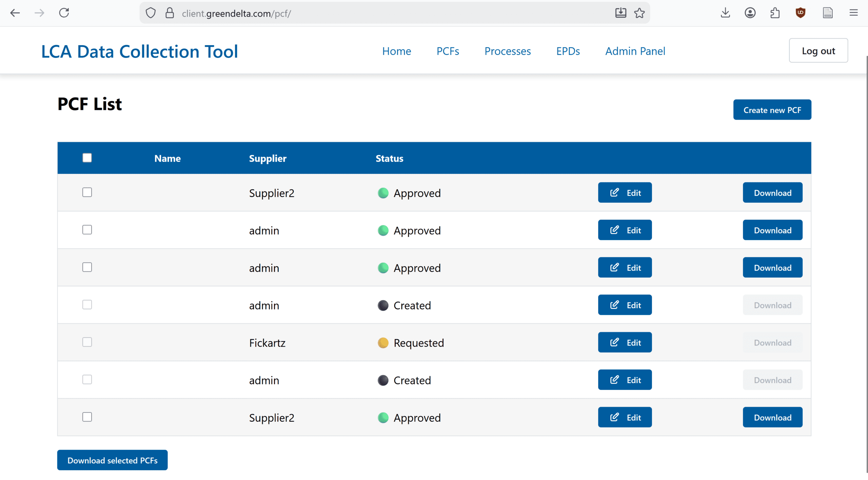Check the first Supplier2 row checkbox

87,193
